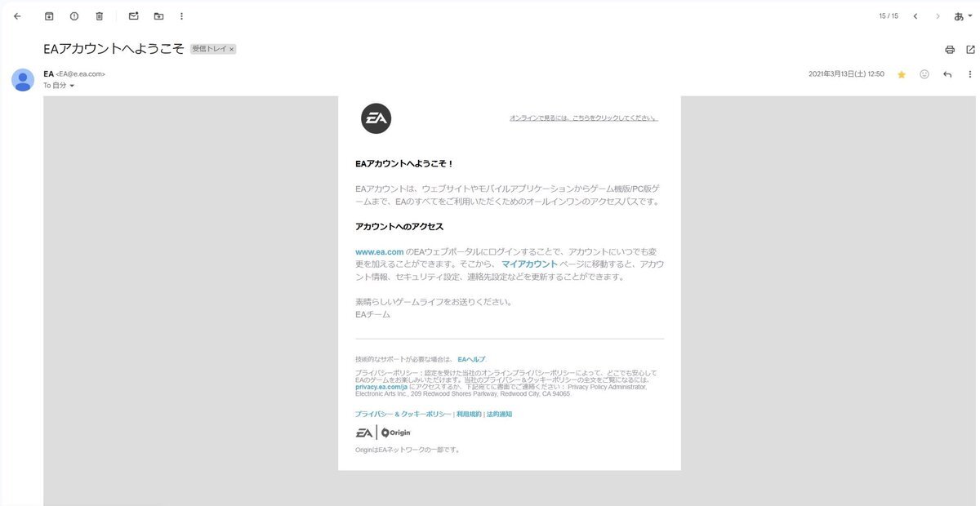Open the toolbar more options menu

(181, 16)
